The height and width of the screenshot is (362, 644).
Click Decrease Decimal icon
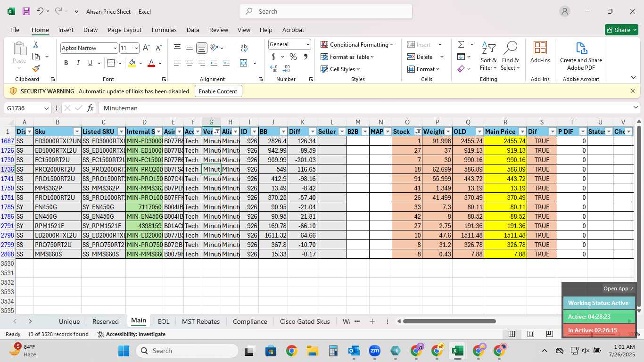pos(287,69)
